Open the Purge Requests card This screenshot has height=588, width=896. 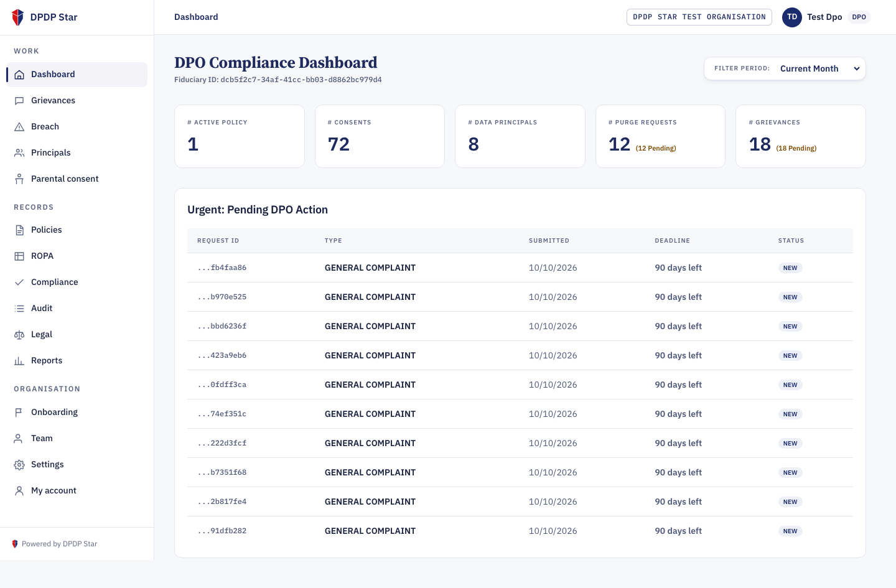coord(660,136)
